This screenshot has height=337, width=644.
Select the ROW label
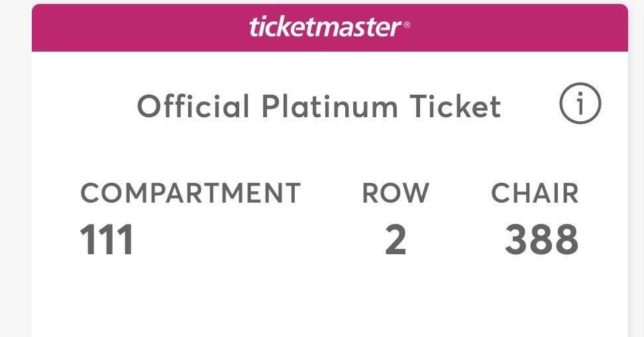pos(396,193)
